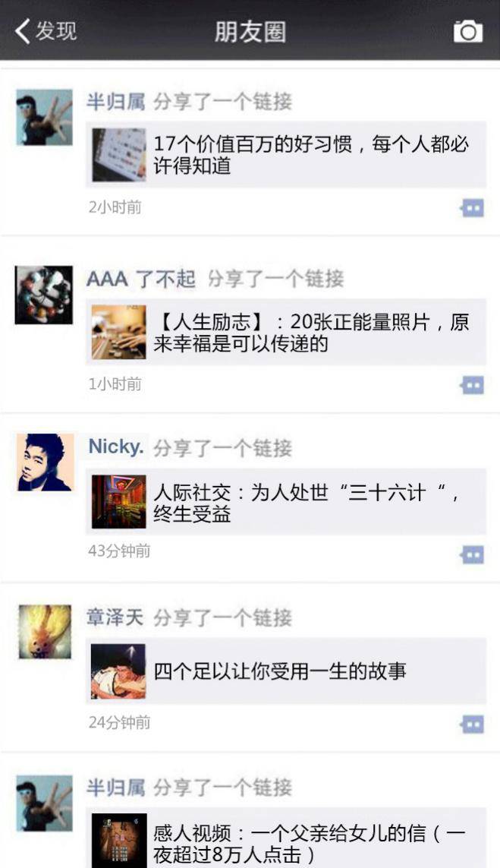Tap the 朋友圈 title in the header
Image resolution: width=500 pixels, height=868 pixels.
pos(250,32)
